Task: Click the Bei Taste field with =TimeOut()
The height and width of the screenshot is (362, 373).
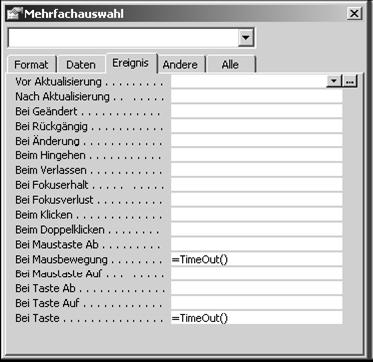Action: [x=257, y=318]
